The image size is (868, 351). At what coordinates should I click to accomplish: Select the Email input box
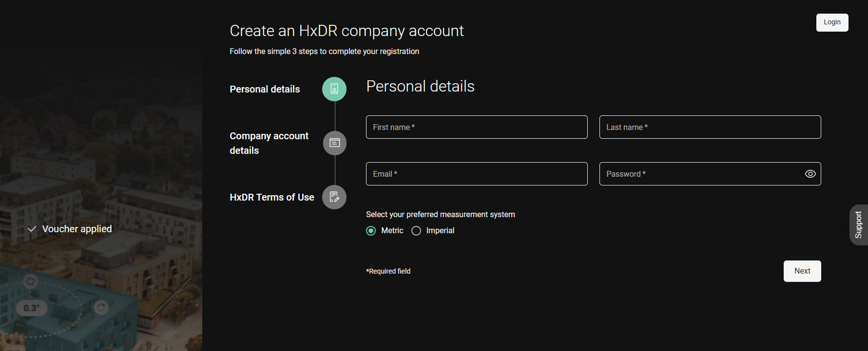click(x=476, y=174)
